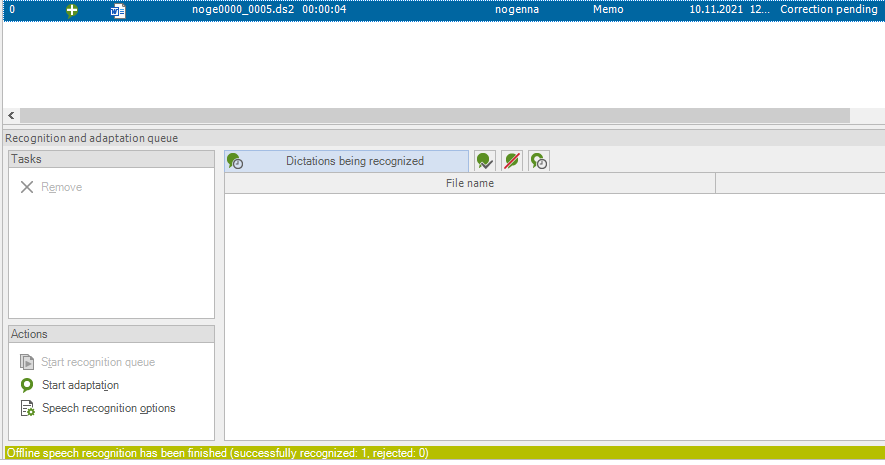Viewport: 885px width, 465px height.
Task: Click the duration 00:00:04 cell
Action: coord(324,10)
